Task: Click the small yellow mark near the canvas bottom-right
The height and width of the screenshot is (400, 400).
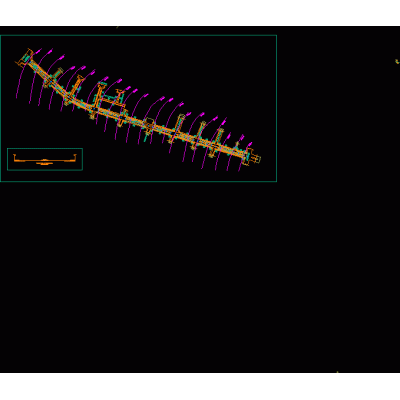Action: click(337, 372)
